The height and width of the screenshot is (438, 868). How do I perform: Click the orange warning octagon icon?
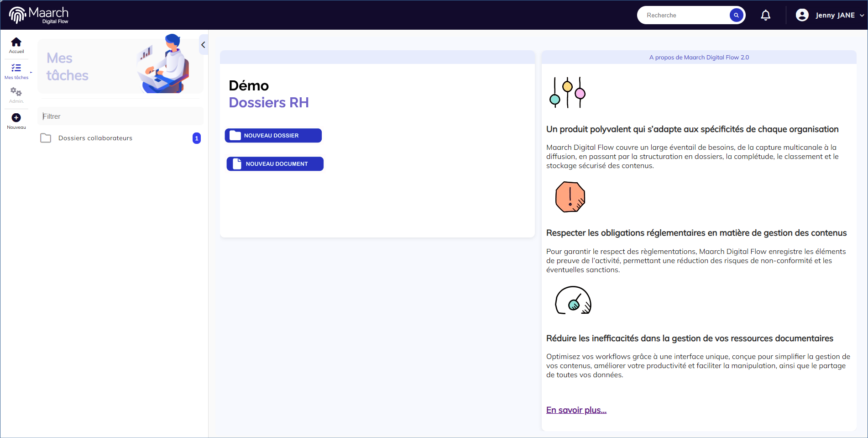570,197
